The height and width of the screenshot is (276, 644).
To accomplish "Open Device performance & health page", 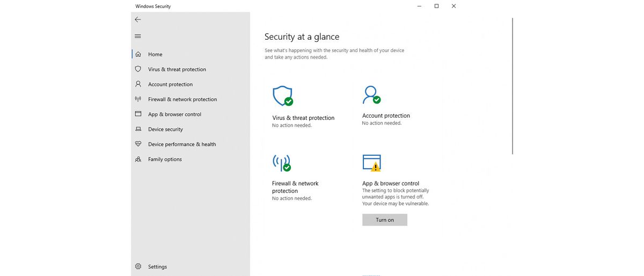I will coord(191,144).
